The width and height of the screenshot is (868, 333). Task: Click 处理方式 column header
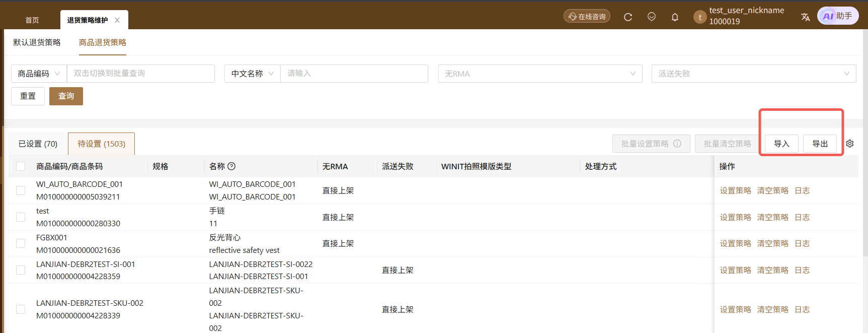601,166
